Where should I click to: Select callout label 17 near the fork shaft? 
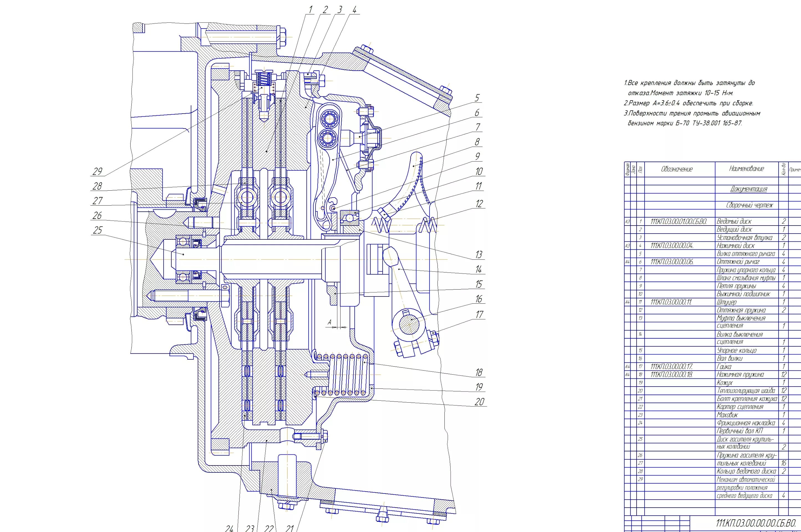(x=479, y=314)
